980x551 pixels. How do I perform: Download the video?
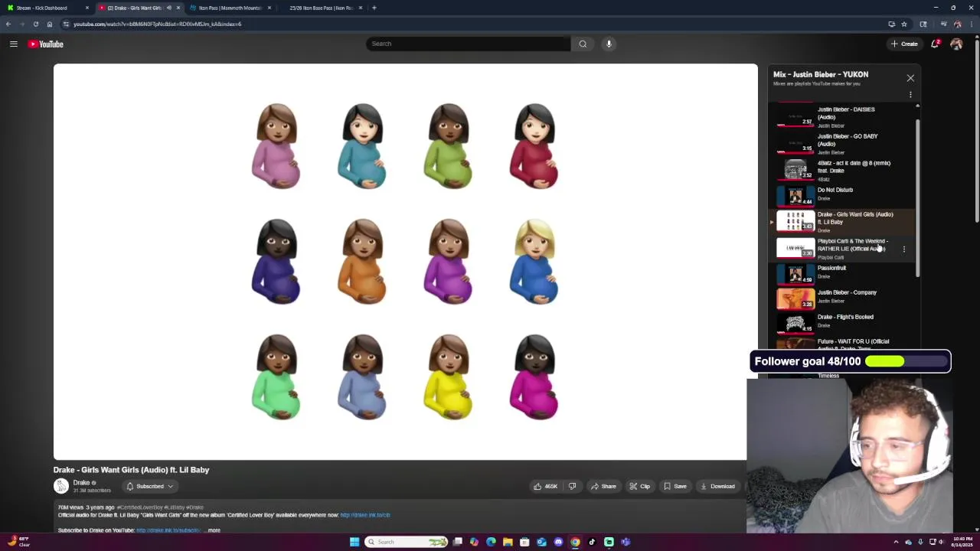[717, 486]
